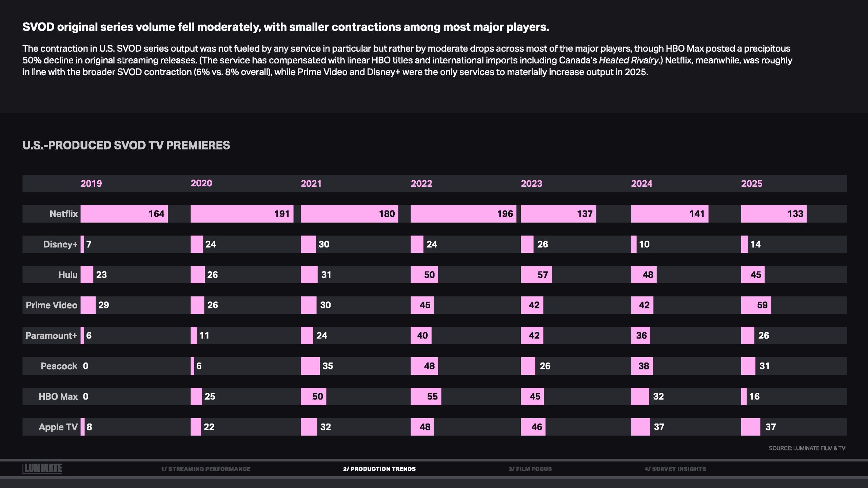Screen dimensions: 868x488
Task: Select the Production Trends footer tab
Action: (379, 469)
